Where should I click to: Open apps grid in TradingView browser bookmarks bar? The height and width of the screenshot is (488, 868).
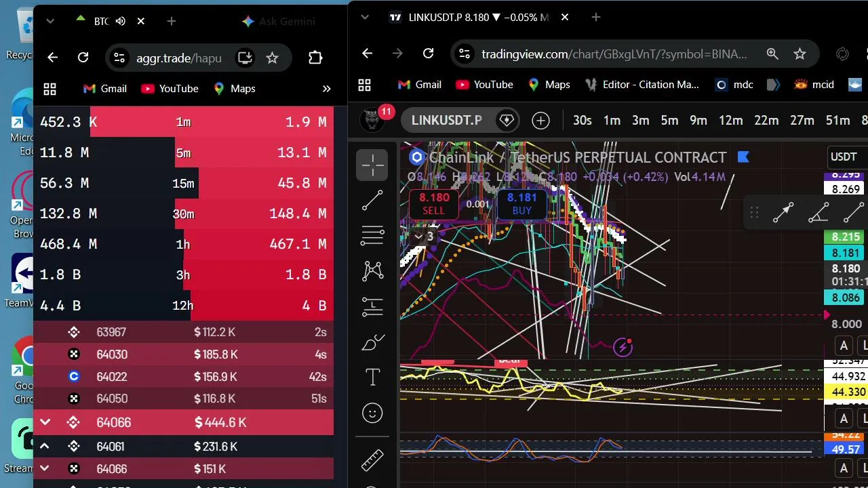click(x=364, y=85)
